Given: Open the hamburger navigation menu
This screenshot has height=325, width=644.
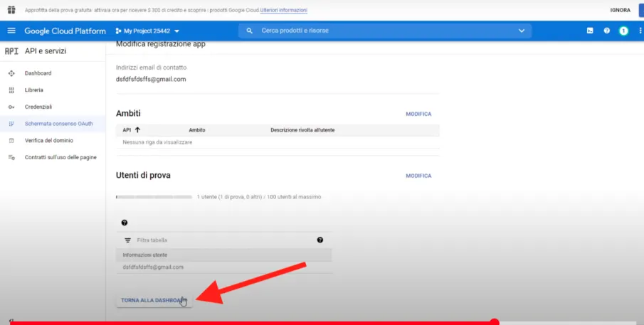Looking at the screenshot, I should 11,31.
